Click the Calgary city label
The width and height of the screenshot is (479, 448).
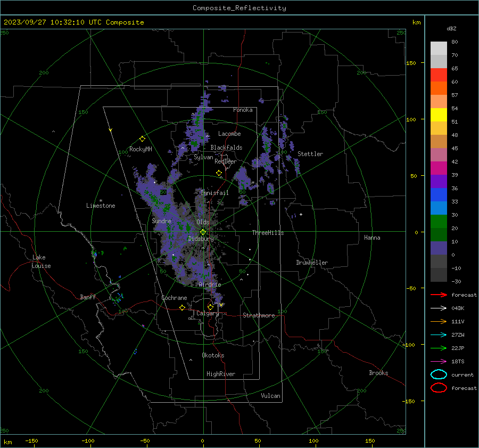[208, 313]
